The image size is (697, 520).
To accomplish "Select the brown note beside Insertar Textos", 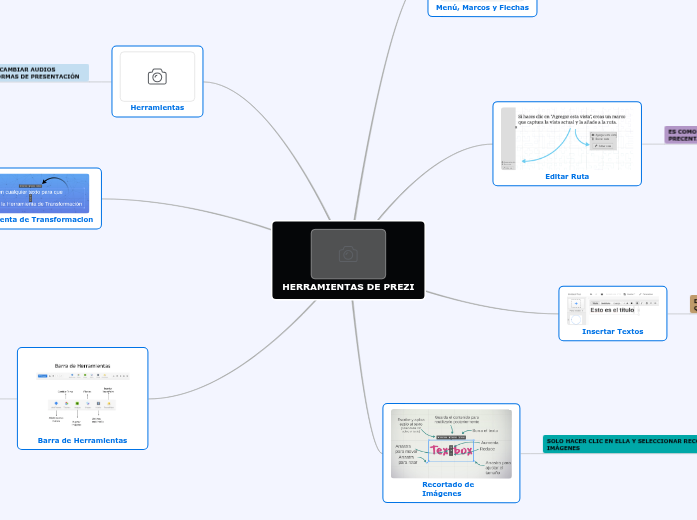I will click(x=692, y=304).
